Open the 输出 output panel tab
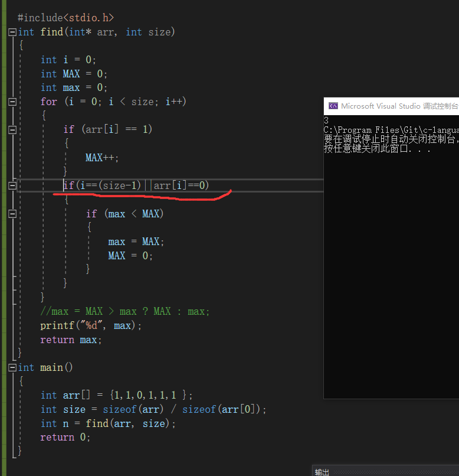This screenshot has width=459, height=476. coord(322,472)
